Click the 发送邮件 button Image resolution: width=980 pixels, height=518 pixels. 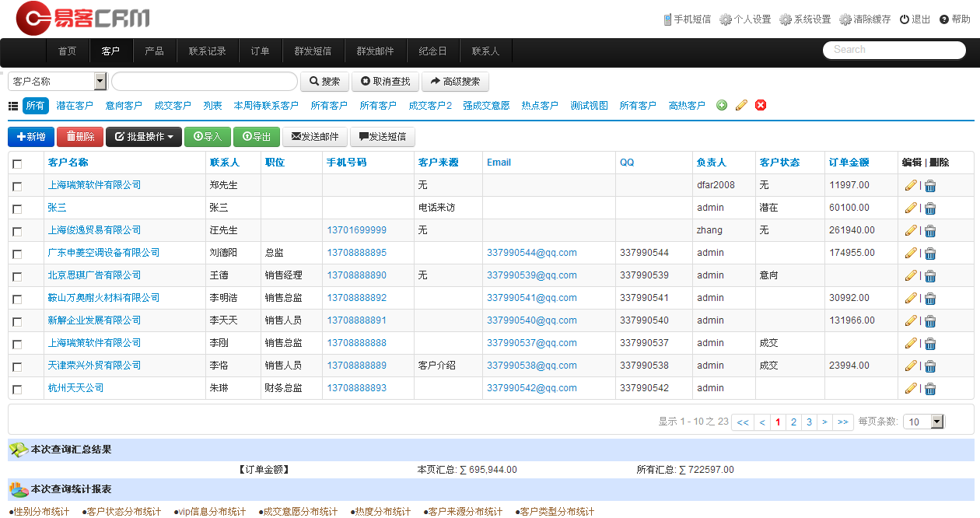click(x=315, y=137)
